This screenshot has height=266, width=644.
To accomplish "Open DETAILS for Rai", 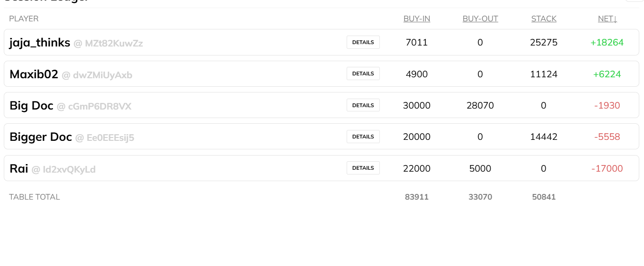I will pyautogui.click(x=363, y=168).
